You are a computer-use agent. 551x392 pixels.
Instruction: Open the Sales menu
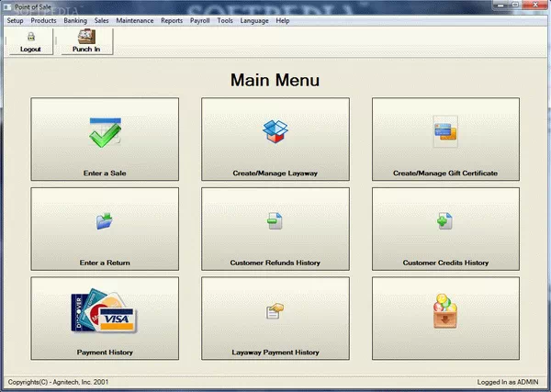tap(102, 20)
